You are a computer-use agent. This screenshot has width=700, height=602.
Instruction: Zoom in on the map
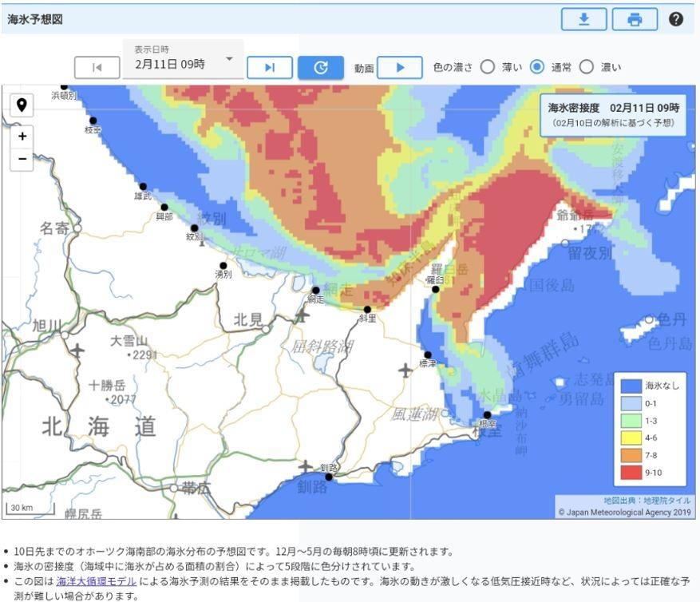click(22, 137)
